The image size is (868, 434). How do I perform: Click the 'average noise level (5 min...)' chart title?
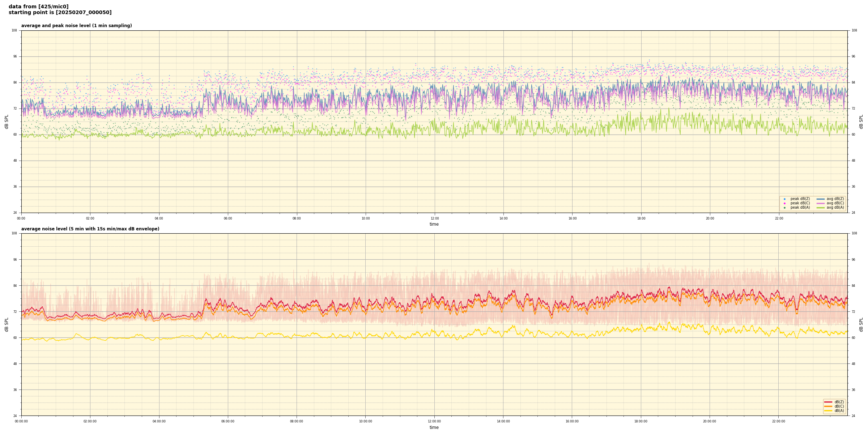click(x=90, y=229)
